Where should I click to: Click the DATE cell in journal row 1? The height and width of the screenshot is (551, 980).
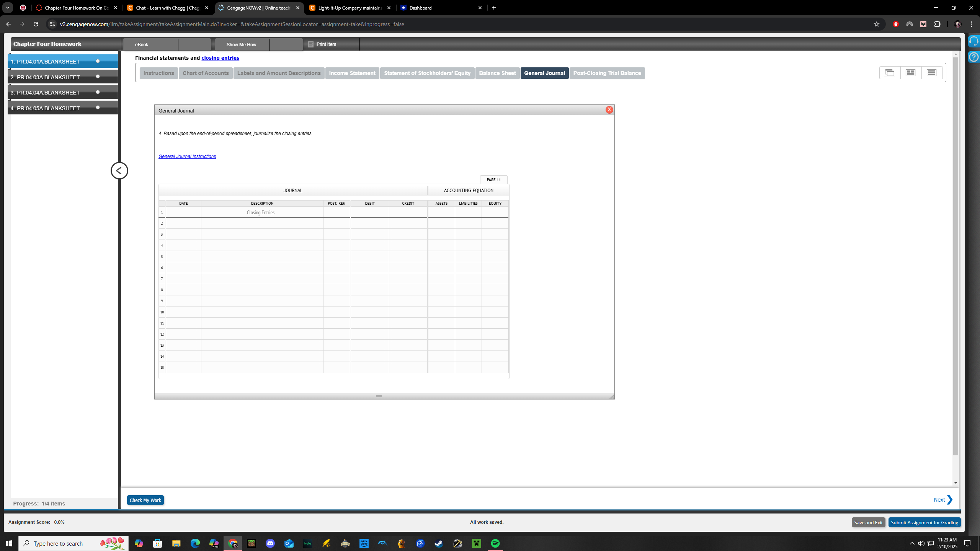183,212
